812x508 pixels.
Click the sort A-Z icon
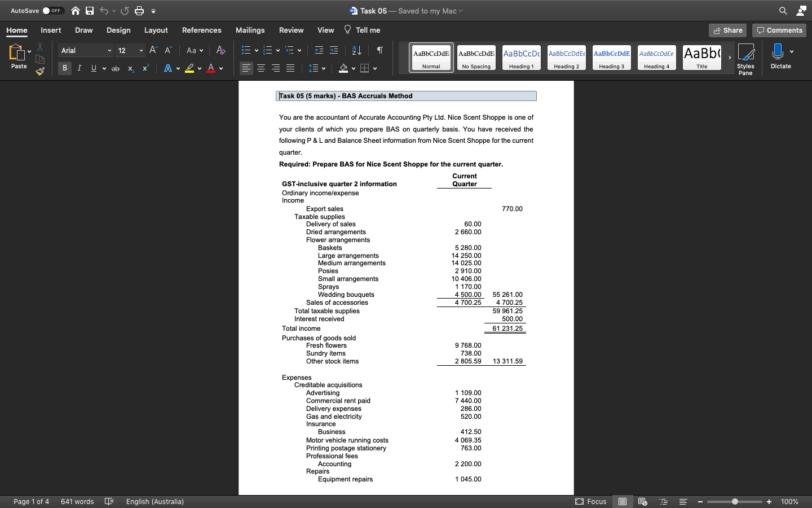point(357,50)
